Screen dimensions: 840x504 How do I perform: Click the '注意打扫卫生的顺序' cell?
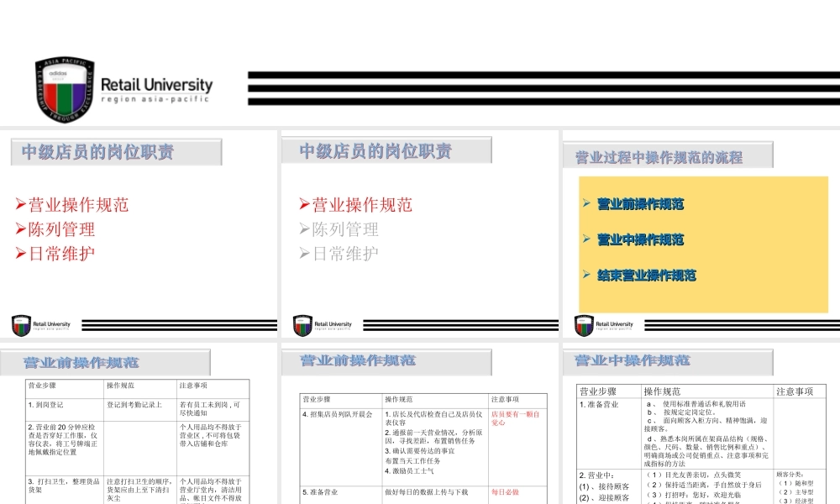click(x=140, y=489)
